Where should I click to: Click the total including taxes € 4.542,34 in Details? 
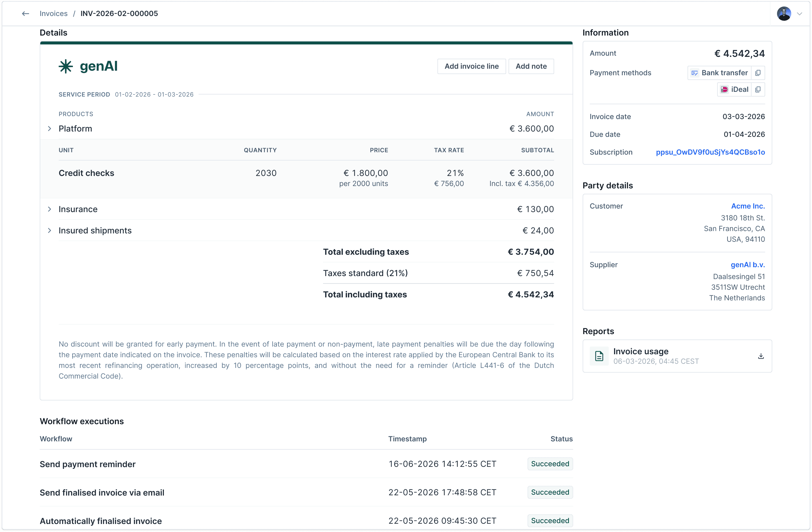[531, 294]
